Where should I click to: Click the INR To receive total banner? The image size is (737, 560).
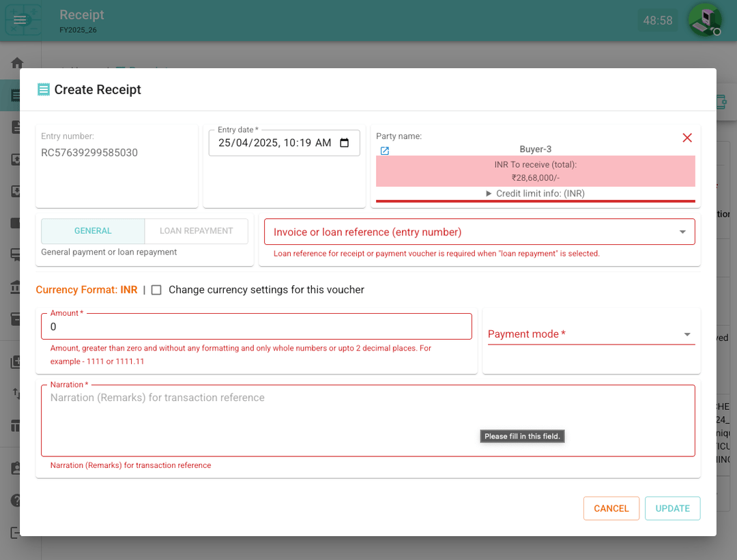click(x=535, y=171)
